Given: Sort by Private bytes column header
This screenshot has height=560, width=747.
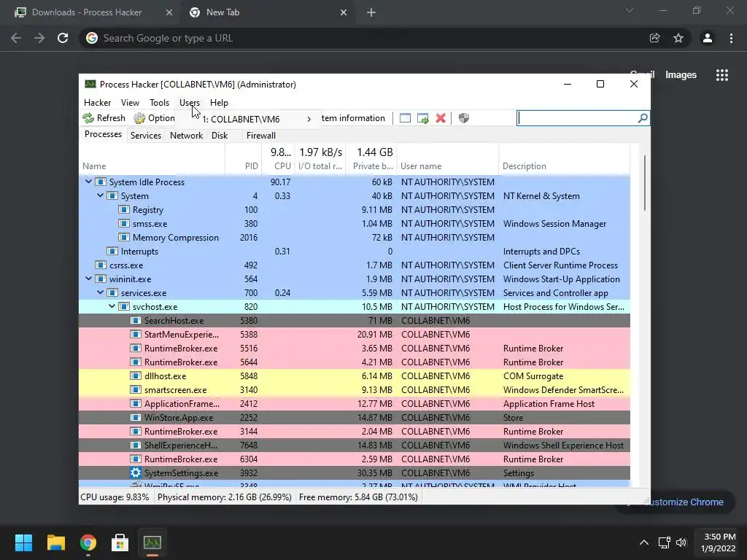Looking at the screenshot, I should (x=371, y=166).
